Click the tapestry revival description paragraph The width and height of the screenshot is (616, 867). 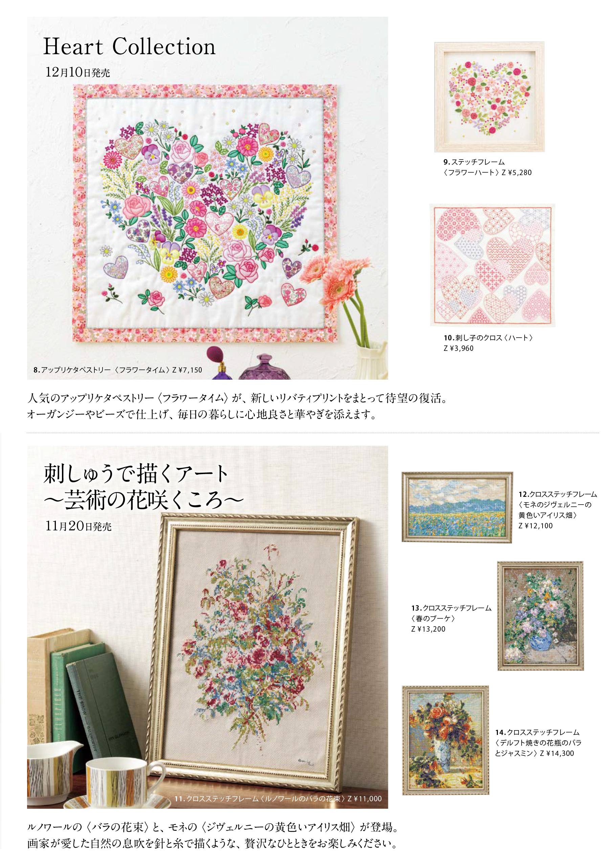click(x=238, y=406)
